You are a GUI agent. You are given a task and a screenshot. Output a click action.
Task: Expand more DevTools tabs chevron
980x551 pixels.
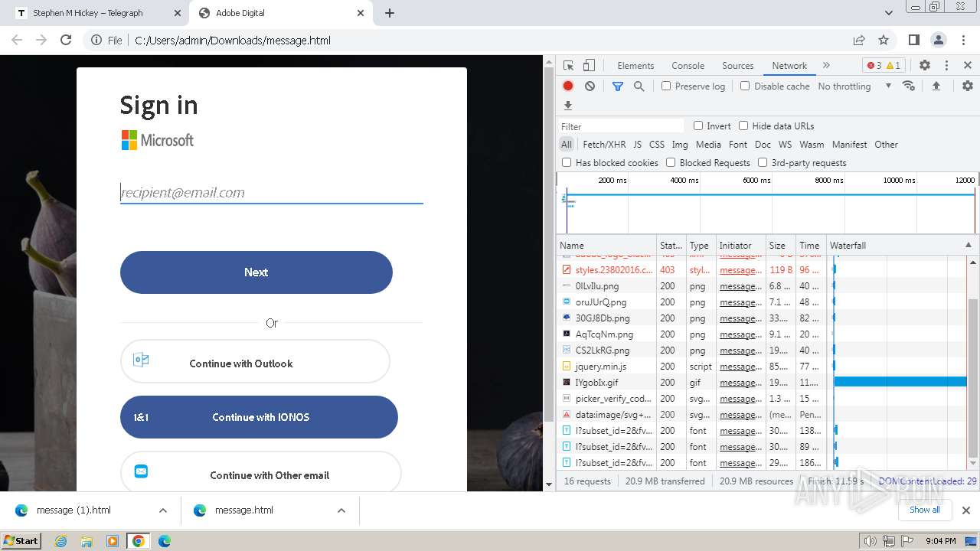tap(826, 66)
